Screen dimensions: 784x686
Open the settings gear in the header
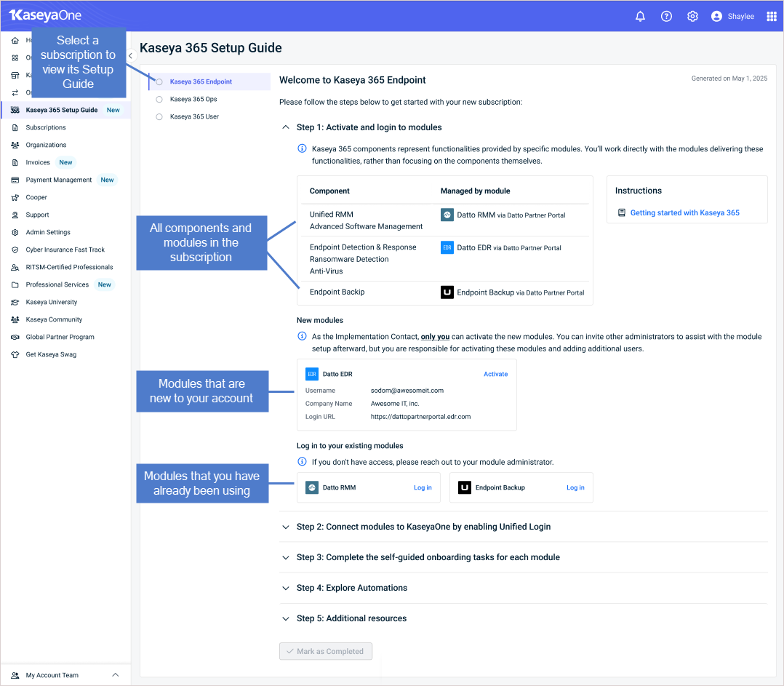692,17
